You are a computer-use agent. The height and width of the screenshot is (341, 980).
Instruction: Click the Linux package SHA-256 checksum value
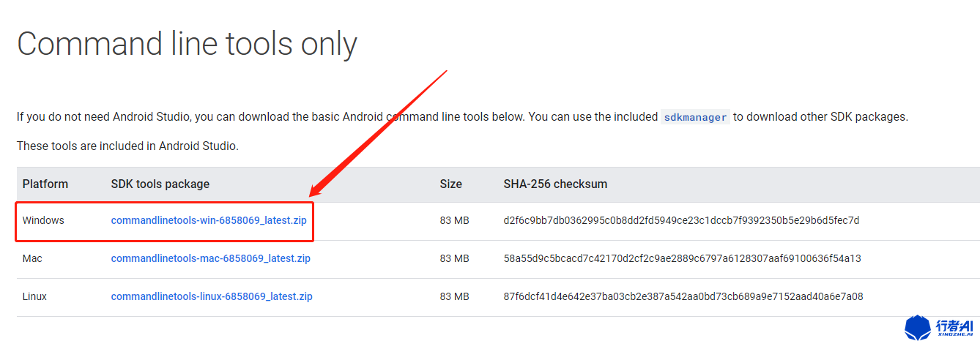point(683,296)
